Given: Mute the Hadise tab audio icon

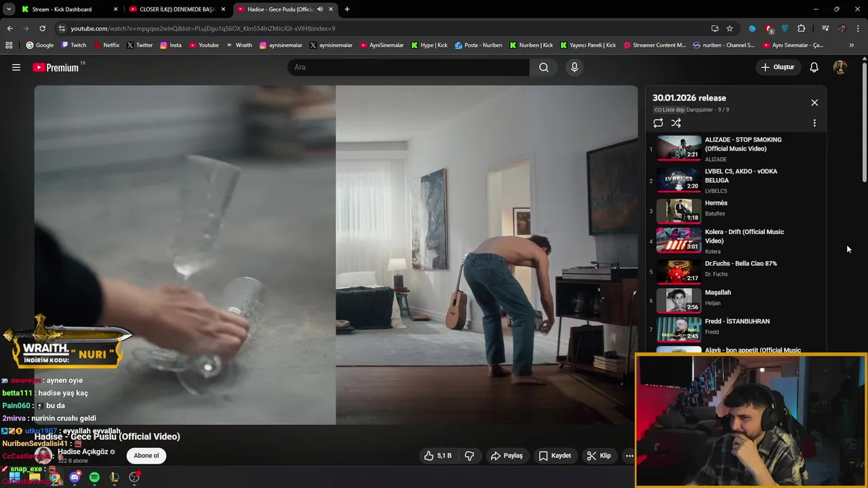Looking at the screenshot, I should click(x=320, y=9).
